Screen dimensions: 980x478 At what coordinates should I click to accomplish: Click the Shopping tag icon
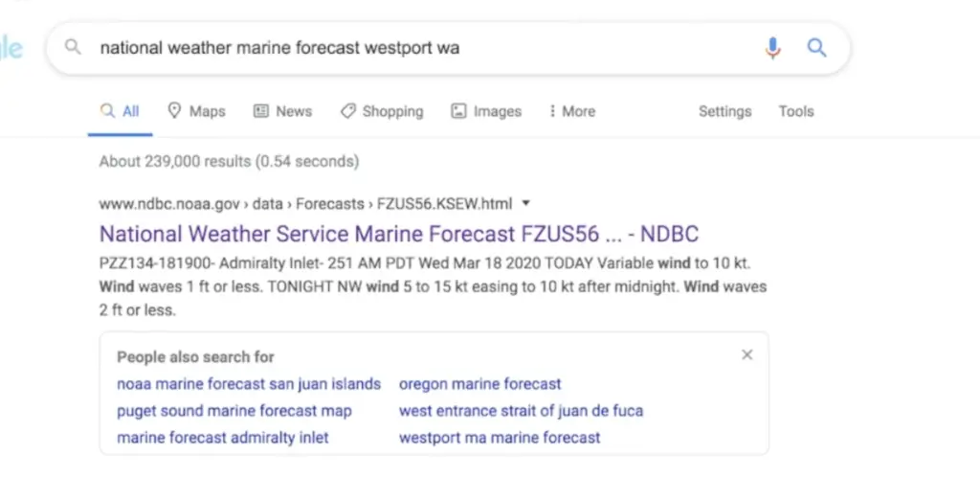point(347,111)
